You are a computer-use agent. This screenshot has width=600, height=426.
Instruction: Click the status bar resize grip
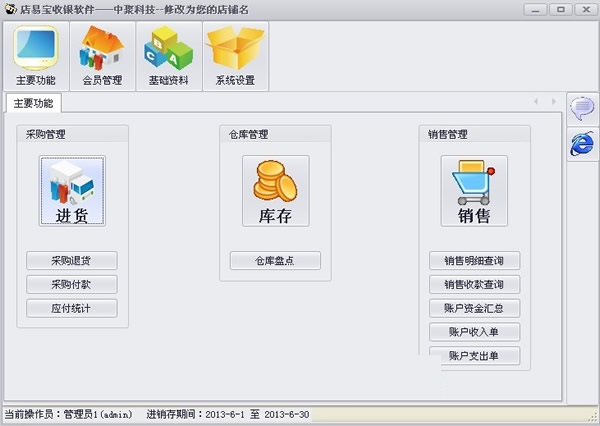tap(594, 417)
